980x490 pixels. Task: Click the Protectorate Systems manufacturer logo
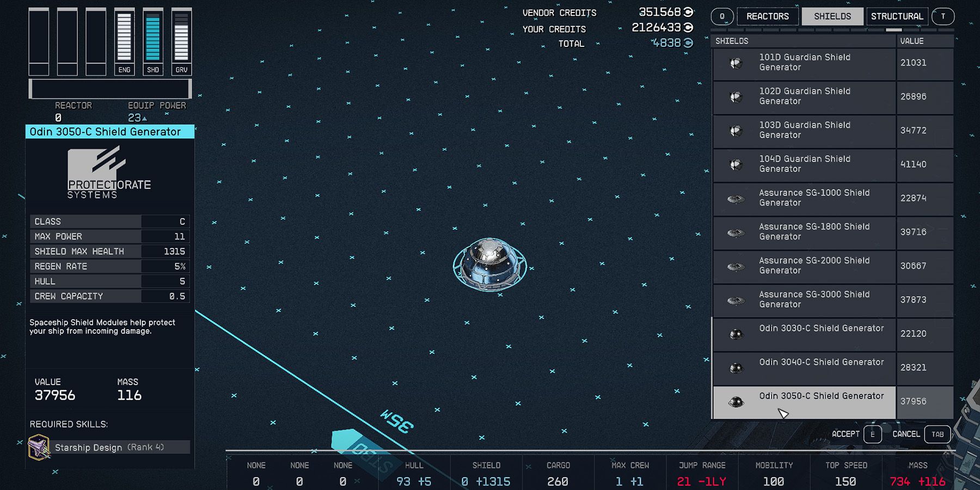pos(109,173)
